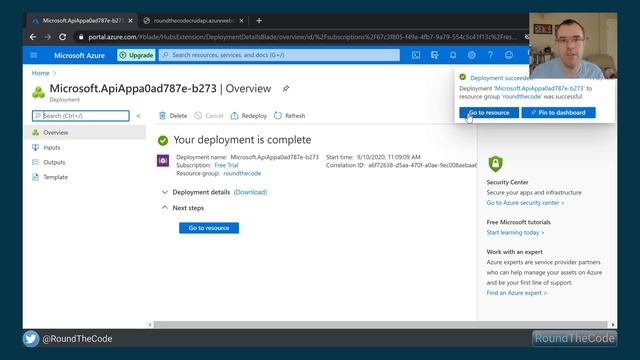Click the Microsoft Azure logo text
The width and height of the screenshot is (640, 360).
click(79, 55)
